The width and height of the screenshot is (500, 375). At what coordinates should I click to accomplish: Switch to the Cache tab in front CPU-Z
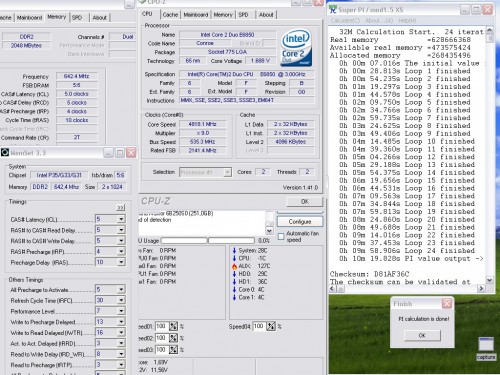170,15
